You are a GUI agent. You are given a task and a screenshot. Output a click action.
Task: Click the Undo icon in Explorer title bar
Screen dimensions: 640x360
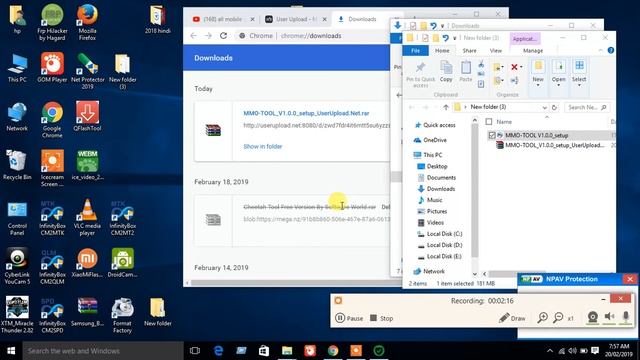[445, 38]
